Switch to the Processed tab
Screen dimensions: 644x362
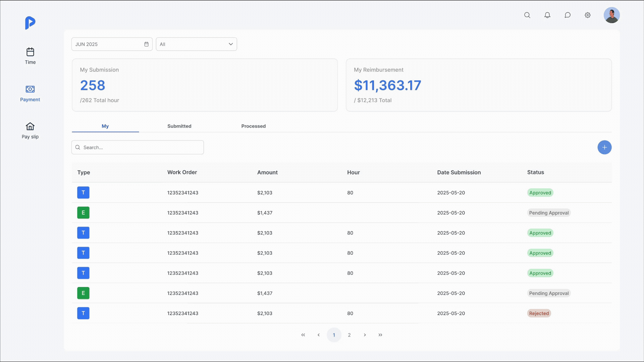coord(254,126)
